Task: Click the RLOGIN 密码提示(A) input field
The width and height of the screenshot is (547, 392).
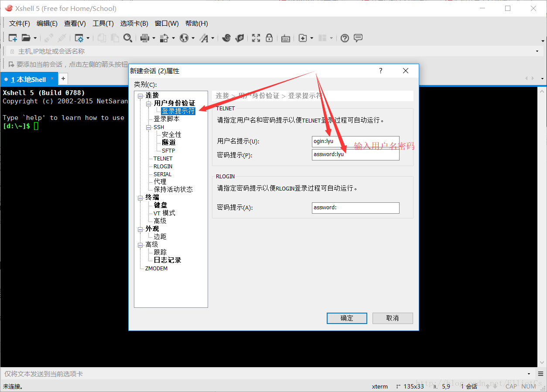Action: click(x=356, y=208)
